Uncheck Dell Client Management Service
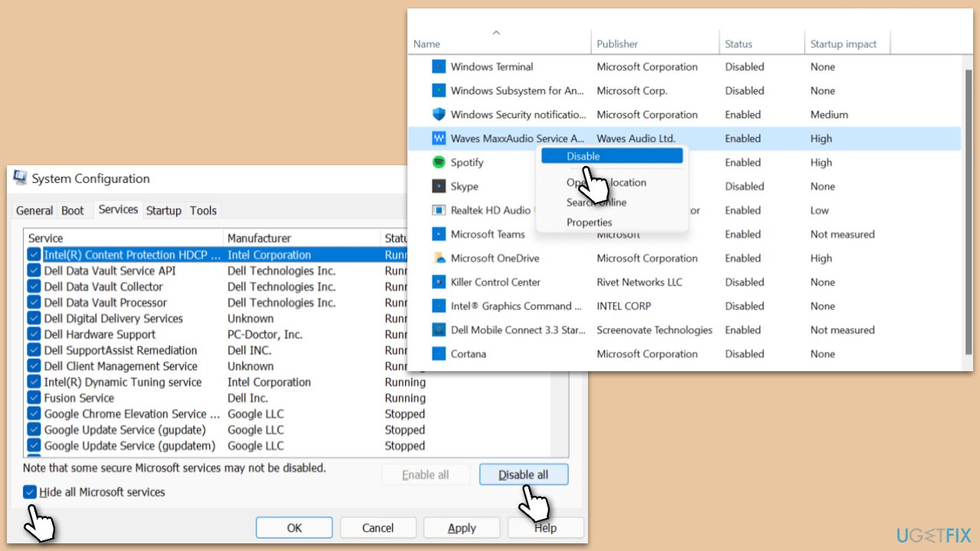The image size is (980, 551). tap(34, 367)
